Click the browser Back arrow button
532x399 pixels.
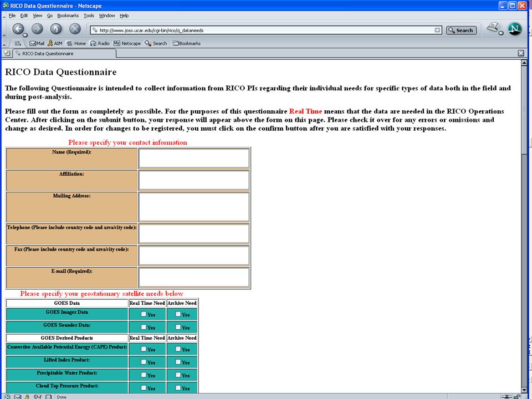click(x=18, y=29)
